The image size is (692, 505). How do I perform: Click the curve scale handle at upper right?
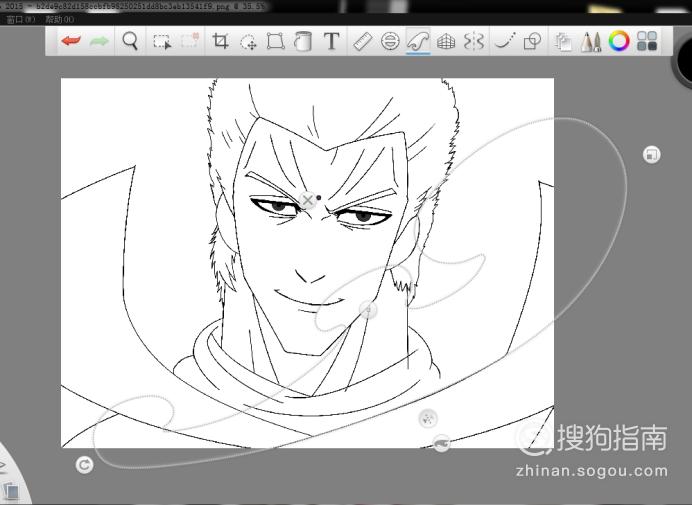pyautogui.click(x=651, y=155)
